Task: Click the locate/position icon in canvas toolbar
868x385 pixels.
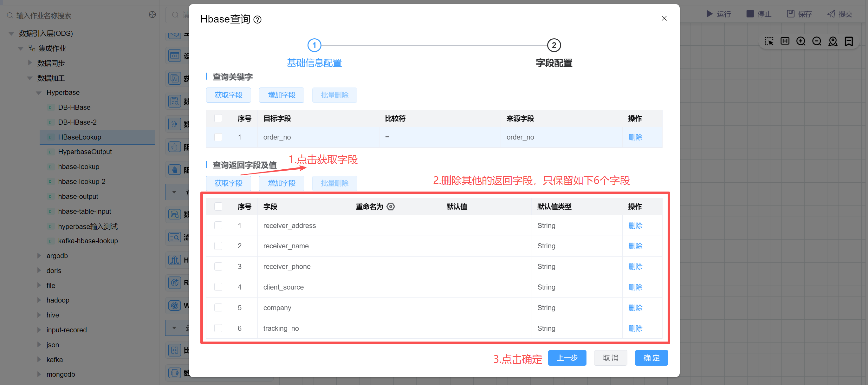Action: 832,42
